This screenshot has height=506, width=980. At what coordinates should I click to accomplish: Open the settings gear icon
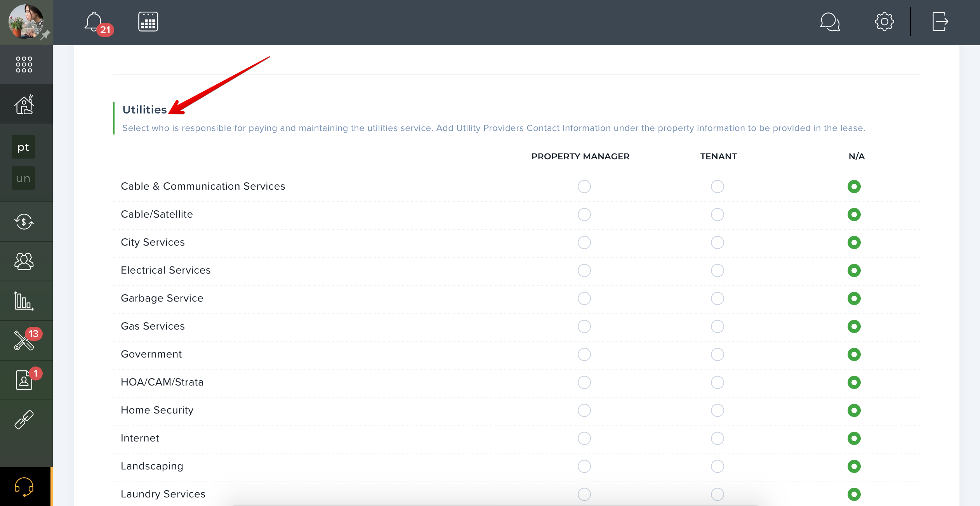pyautogui.click(x=884, y=22)
